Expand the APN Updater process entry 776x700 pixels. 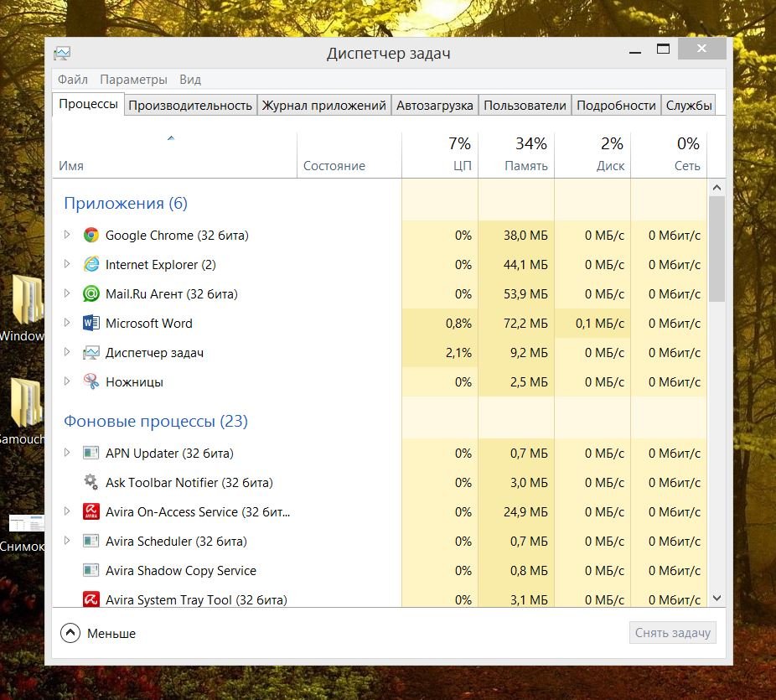point(68,454)
